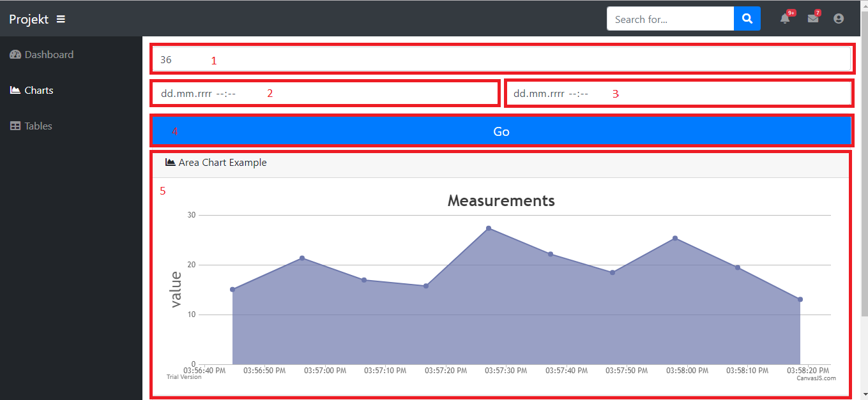The image size is (868, 400).
Task: Focus the Search for... input field
Action: [x=670, y=19]
